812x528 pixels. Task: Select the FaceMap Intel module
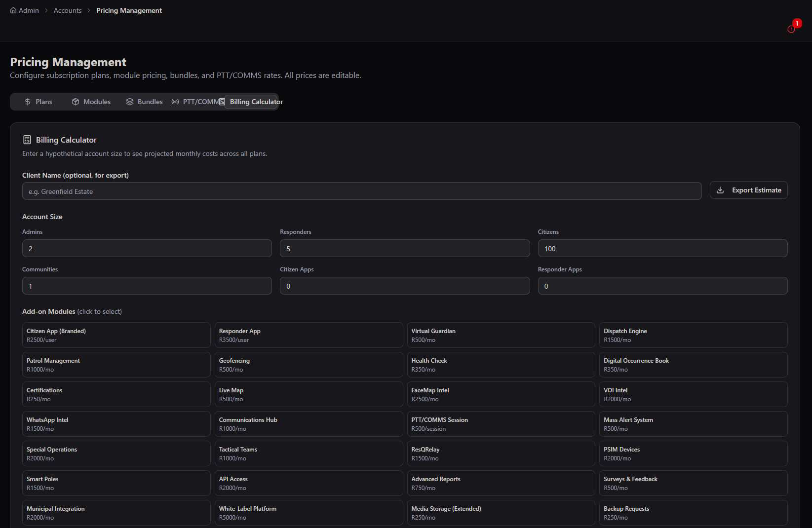pyautogui.click(x=501, y=394)
